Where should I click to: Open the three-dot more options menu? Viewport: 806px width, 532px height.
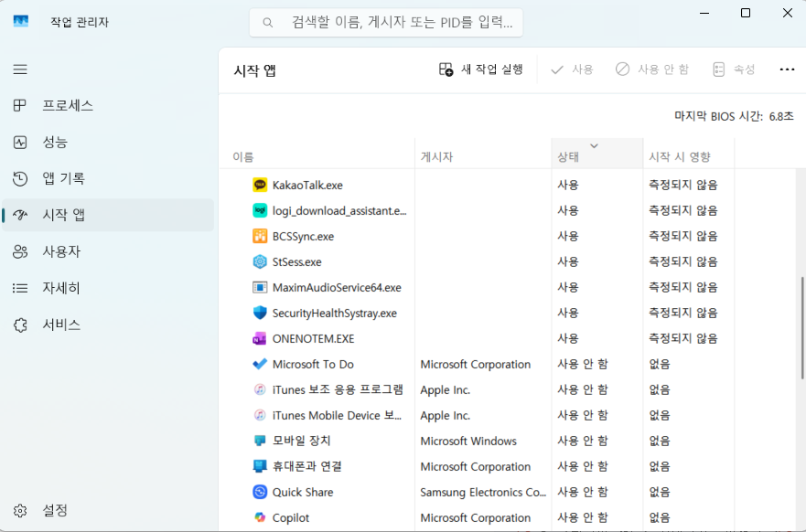tap(787, 69)
